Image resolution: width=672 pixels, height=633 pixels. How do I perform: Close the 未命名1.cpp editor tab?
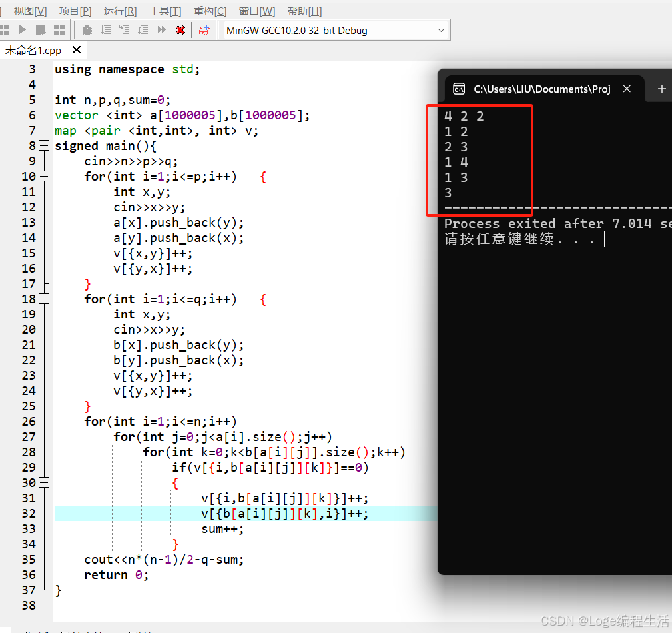point(77,50)
